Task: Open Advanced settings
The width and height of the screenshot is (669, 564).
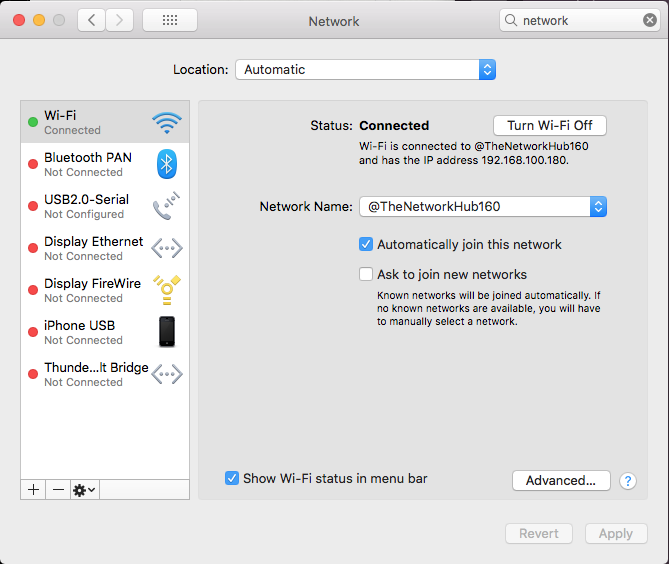Action: click(x=561, y=481)
